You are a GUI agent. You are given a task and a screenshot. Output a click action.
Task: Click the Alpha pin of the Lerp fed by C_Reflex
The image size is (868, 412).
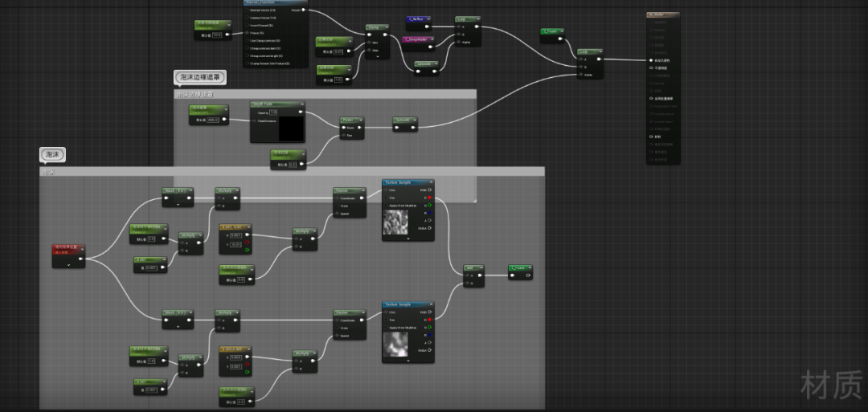pos(458,42)
